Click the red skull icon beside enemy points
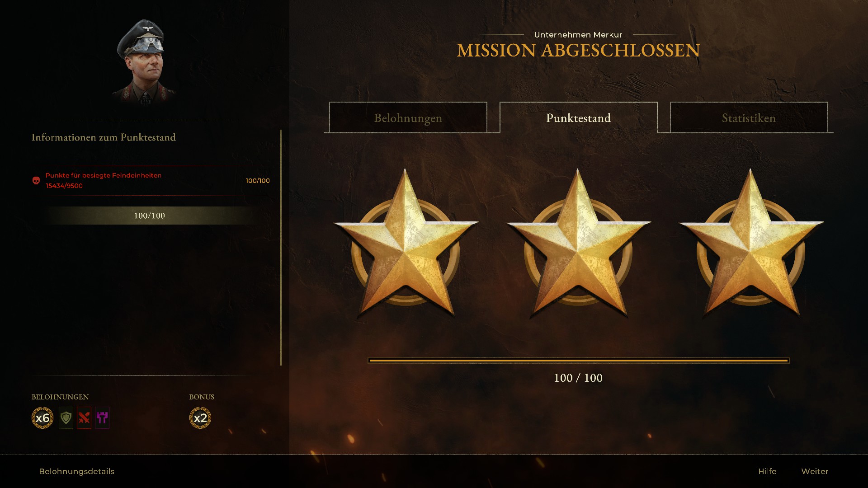Image resolution: width=868 pixels, height=488 pixels. (36, 181)
